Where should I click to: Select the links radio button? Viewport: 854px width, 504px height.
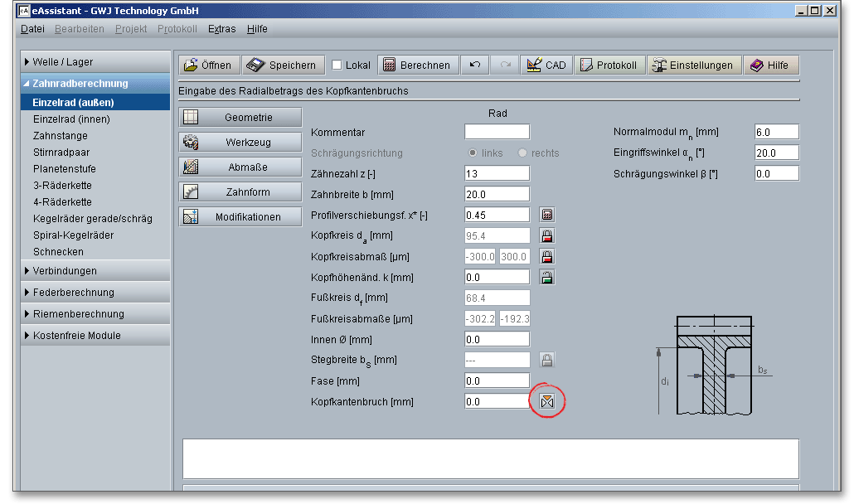(473, 153)
